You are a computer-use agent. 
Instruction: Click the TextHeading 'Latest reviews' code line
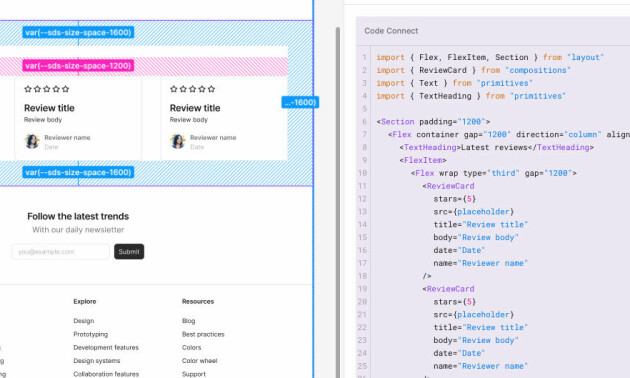click(x=496, y=147)
